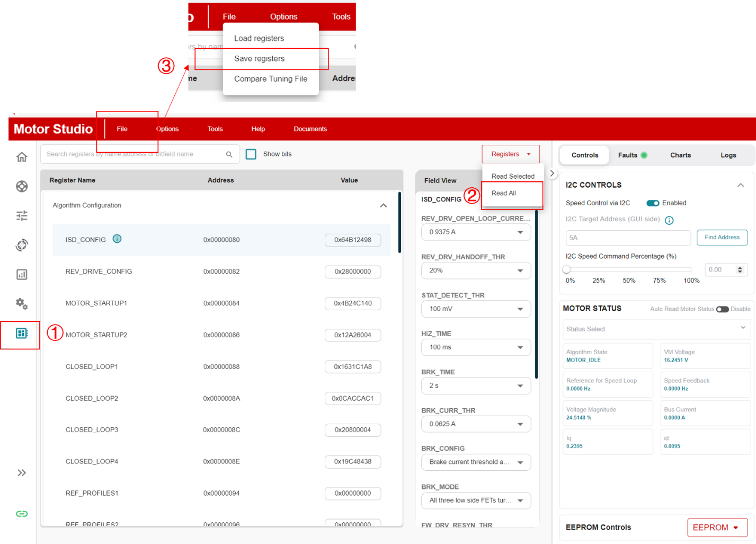Click the Find Address button
Screen dimensions: 756x544
[722, 238]
